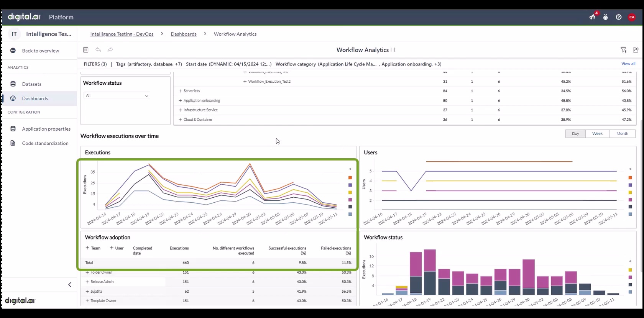Image resolution: width=644 pixels, height=318 pixels.
Task: Open Intelligence Testing - DevOps breadcrumb
Action: pyautogui.click(x=122, y=34)
